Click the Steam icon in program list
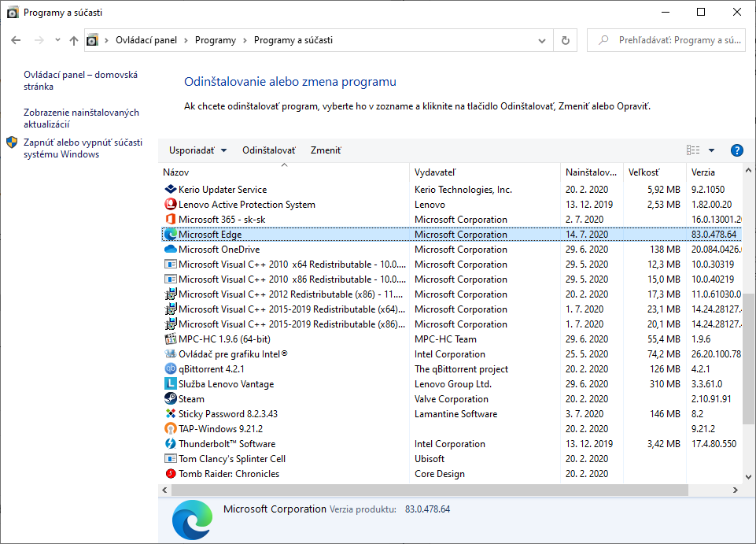The width and height of the screenshot is (756, 544). coord(171,399)
